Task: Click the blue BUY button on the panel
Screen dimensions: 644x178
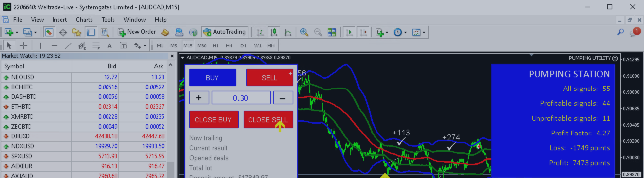Action: point(213,78)
